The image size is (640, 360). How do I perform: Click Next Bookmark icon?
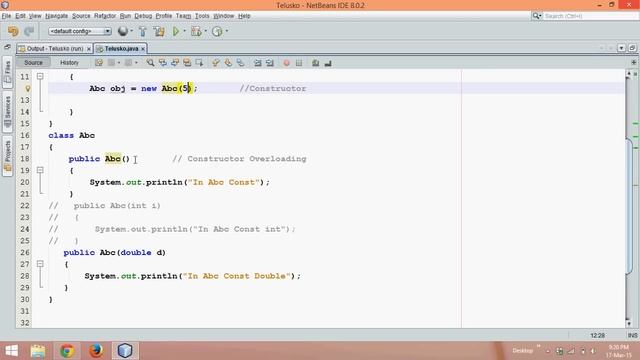tap(228, 63)
